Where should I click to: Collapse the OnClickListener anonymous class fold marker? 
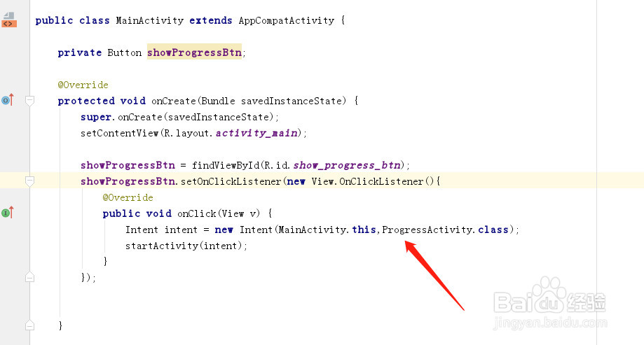(x=29, y=181)
